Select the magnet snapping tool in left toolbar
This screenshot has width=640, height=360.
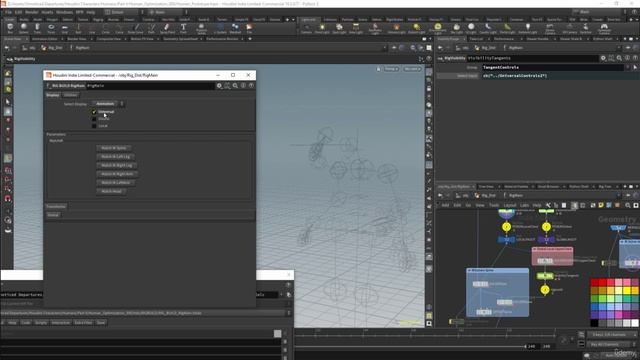(x=8, y=198)
